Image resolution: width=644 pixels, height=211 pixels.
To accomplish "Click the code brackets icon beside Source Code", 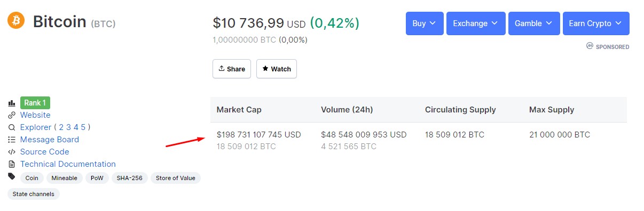I will (x=12, y=152).
